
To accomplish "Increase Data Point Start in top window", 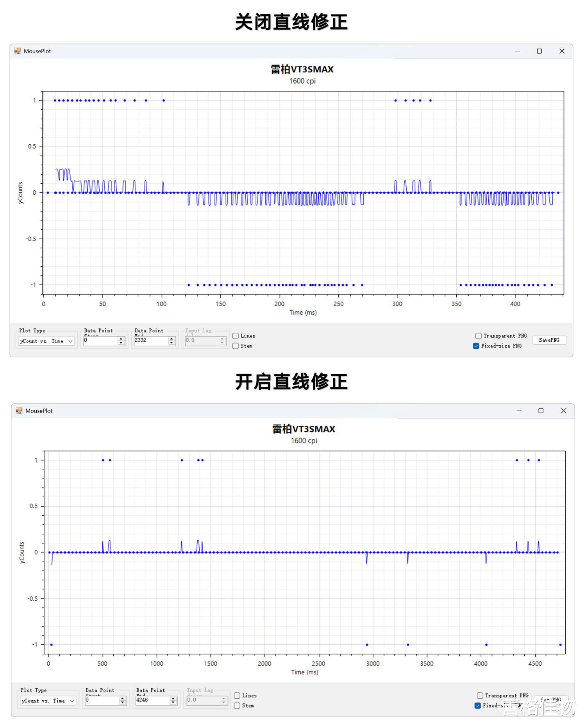I will click(x=121, y=339).
